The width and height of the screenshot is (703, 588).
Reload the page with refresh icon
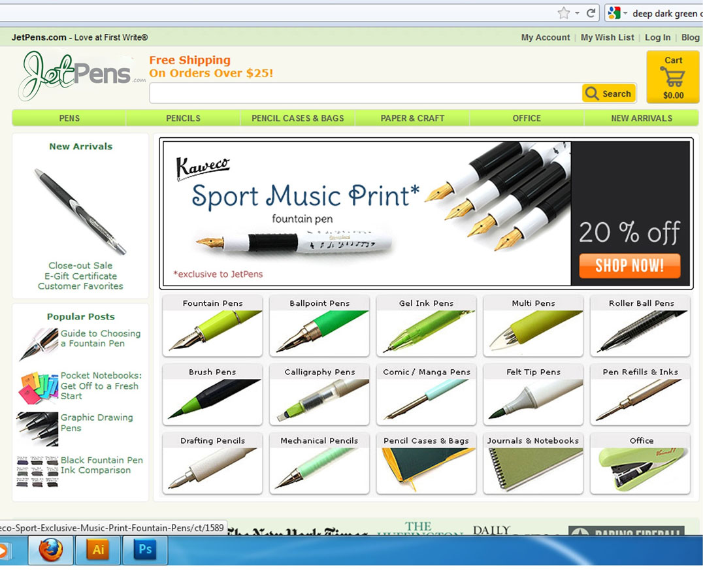(x=591, y=13)
